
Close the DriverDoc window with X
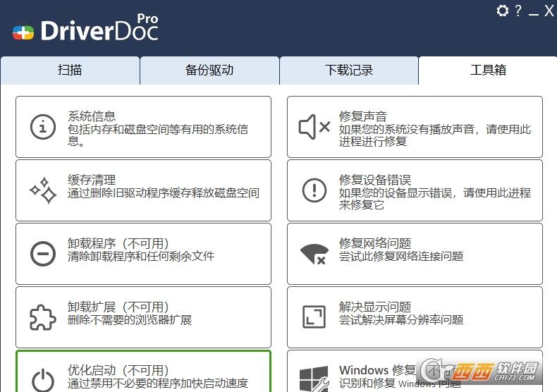[549, 11]
